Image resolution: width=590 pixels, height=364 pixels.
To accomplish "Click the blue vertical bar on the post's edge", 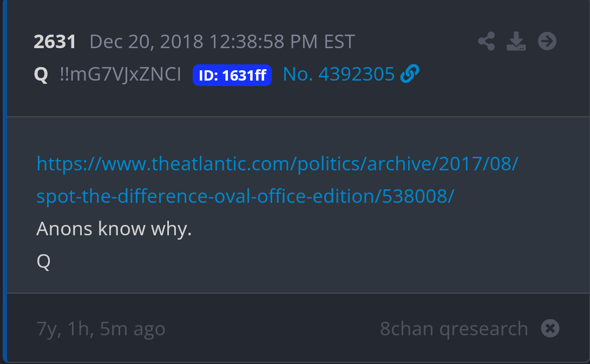I will [4, 181].
